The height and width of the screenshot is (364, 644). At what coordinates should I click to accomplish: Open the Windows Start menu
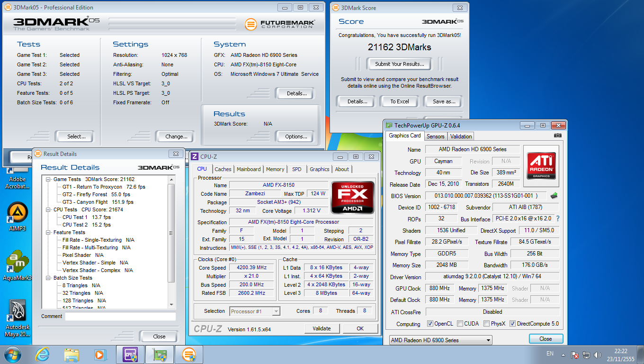point(12,354)
